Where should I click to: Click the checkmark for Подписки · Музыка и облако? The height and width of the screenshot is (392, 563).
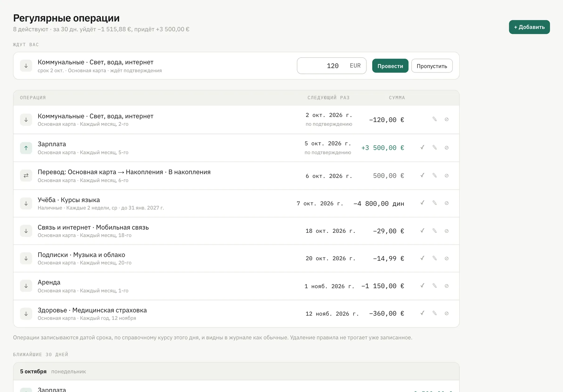tap(422, 258)
